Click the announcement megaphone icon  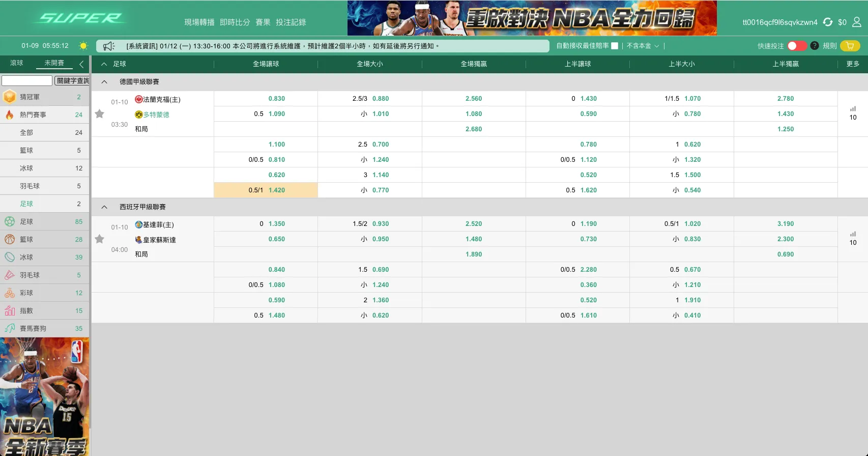(x=109, y=46)
